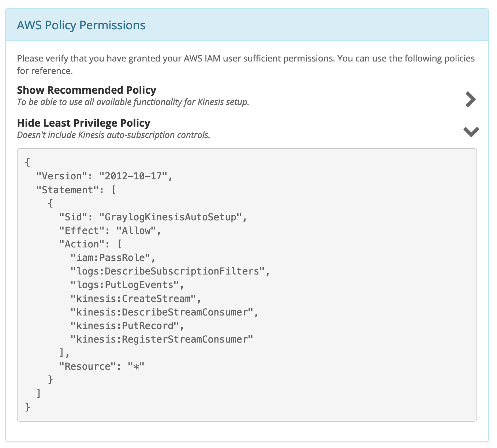The height and width of the screenshot is (448, 497).
Task: Click the kinesis:RegisterStreamConsumer action line
Action: (x=162, y=339)
